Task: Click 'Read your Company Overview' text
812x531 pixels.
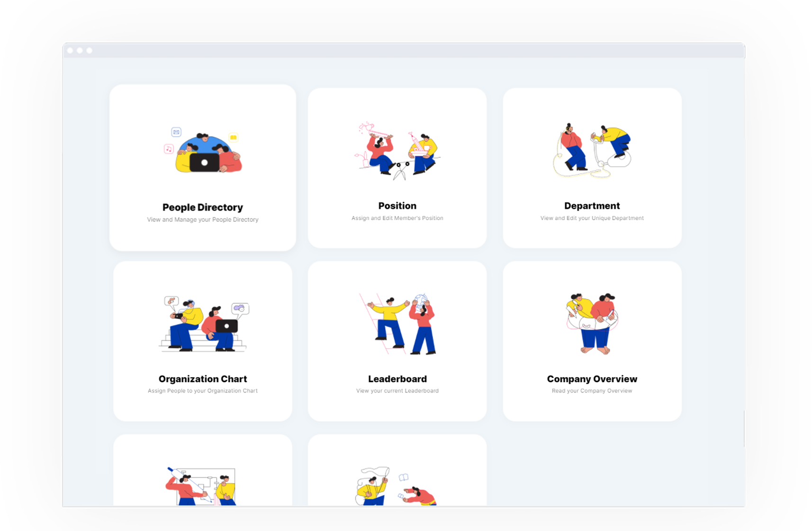Action: pyautogui.click(x=592, y=391)
